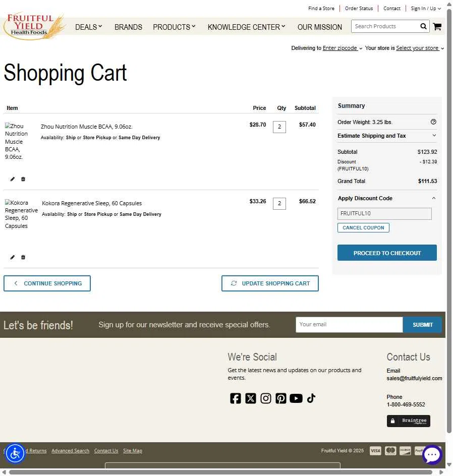Open the Sign In / Up dropdown
Image resolution: width=453 pixels, height=476 pixels.
[426, 9]
